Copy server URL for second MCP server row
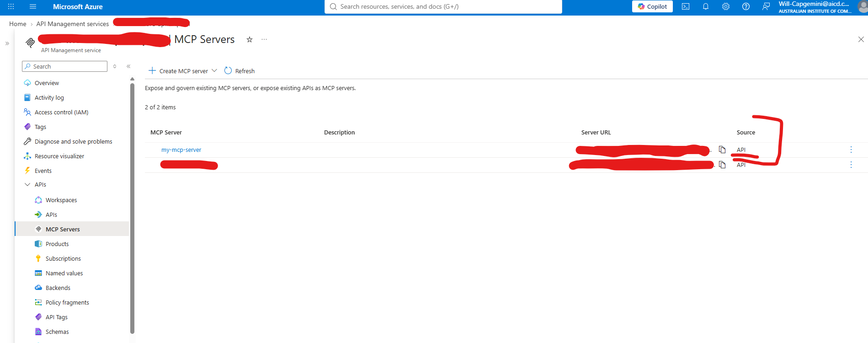The height and width of the screenshot is (343, 868). [722, 165]
